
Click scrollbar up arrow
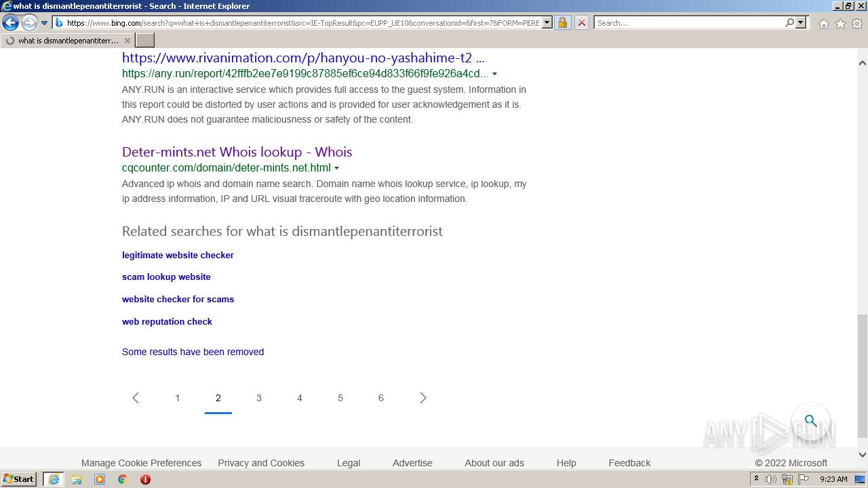(862, 63)
